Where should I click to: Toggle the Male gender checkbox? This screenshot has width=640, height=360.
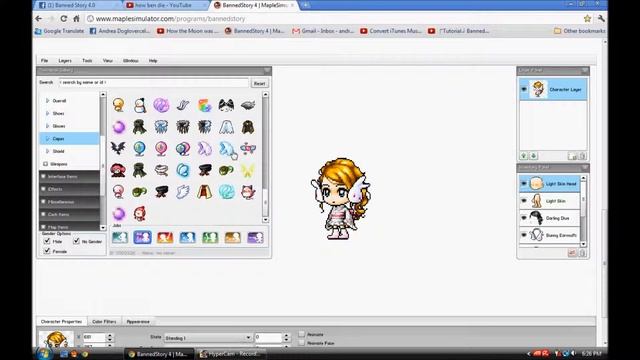[x=47, y=241]
